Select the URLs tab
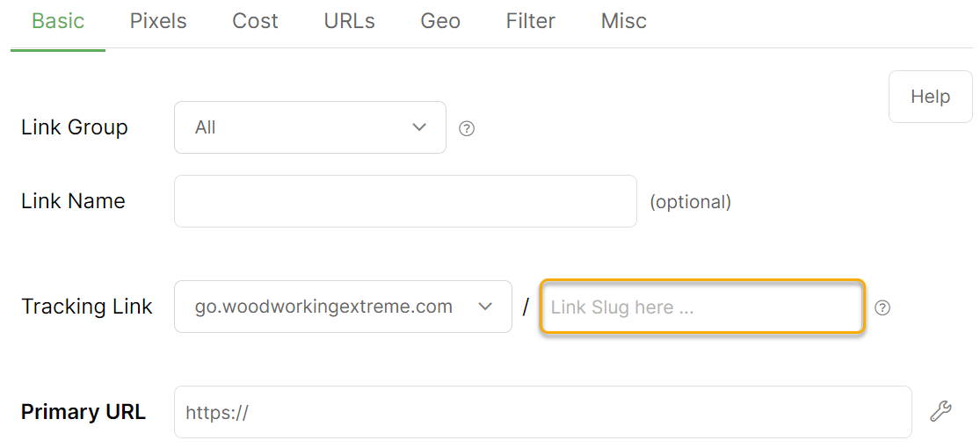 click(x=349, y=22)
